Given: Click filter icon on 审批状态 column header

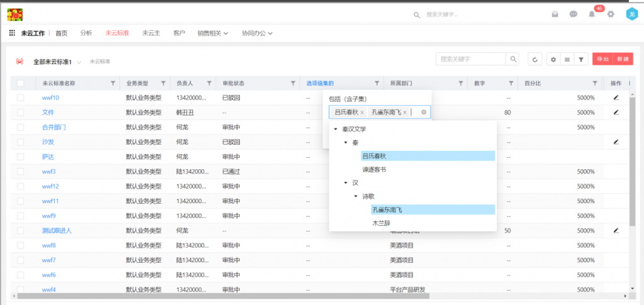Looking at the screenshot, I should (292, 83).
